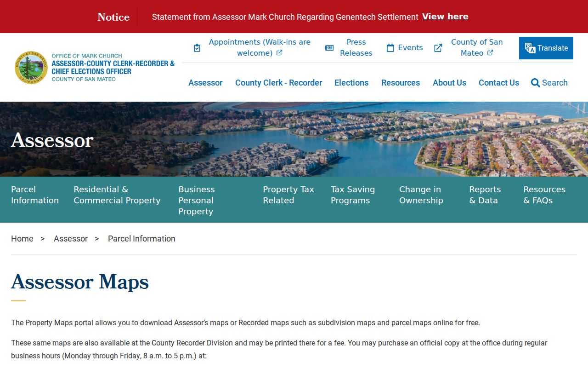Viewport: 588px width, 368px height.
Task: Open the County Clerk - Recorder menu
Action: click(278, 83)
